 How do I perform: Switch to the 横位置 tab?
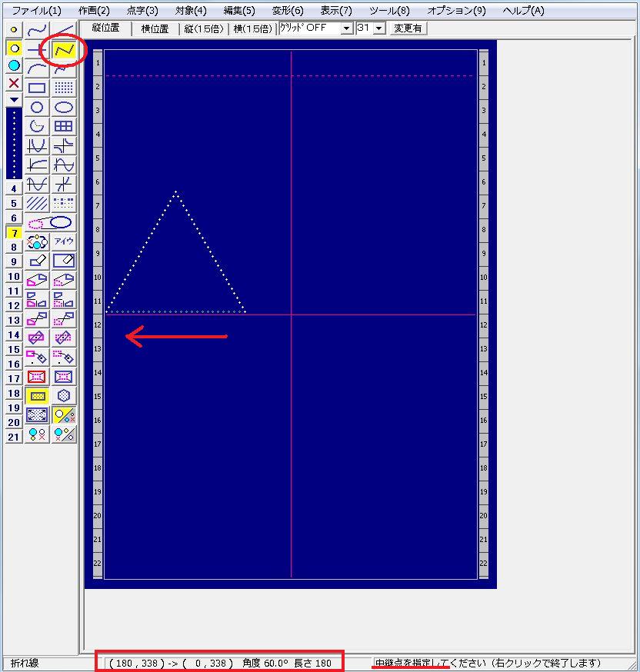(x=155, y=28)
